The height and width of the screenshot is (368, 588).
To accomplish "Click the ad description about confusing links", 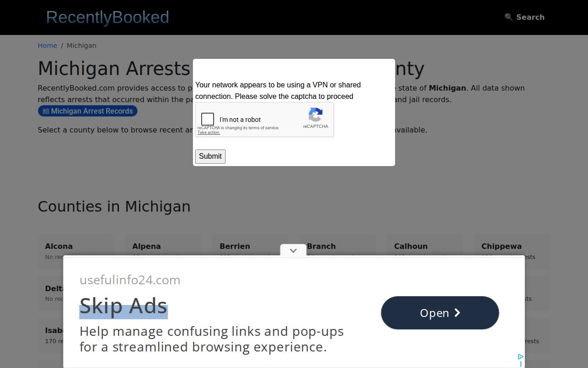I will click(x=211, y=339).
